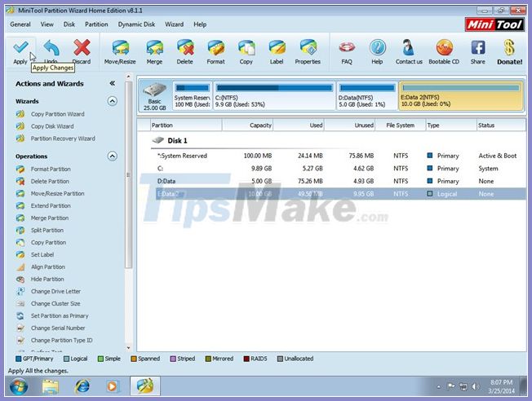
Task: Open partition Properties from toolbar
Action: (x=308, y=48)
